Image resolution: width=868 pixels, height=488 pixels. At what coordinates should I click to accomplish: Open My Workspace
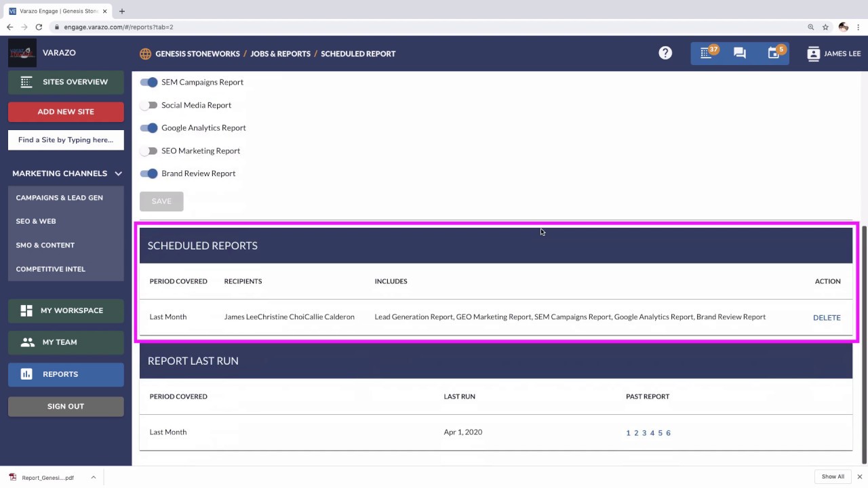tap(66, 310)
